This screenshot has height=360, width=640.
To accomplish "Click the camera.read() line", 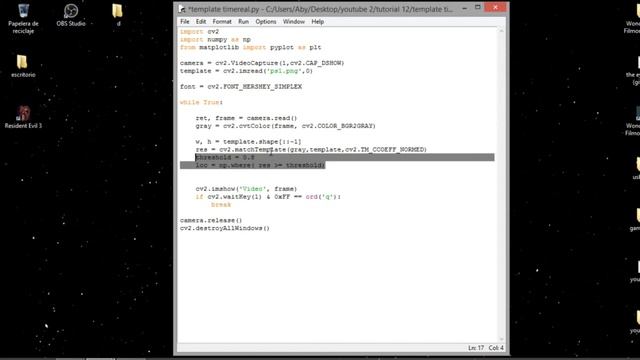I will tap(247, 118).
